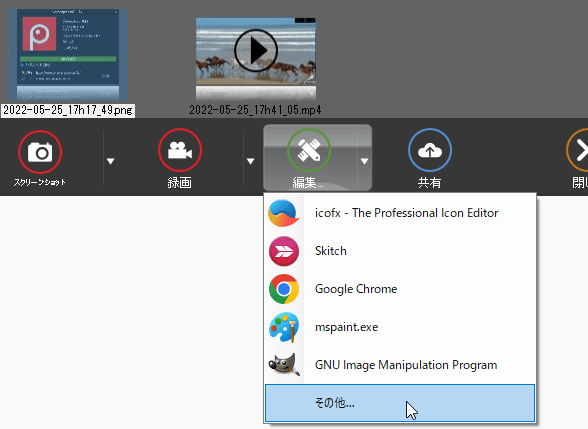Expand the screenshot options dropdown arrow

click(x=110, y=161)
